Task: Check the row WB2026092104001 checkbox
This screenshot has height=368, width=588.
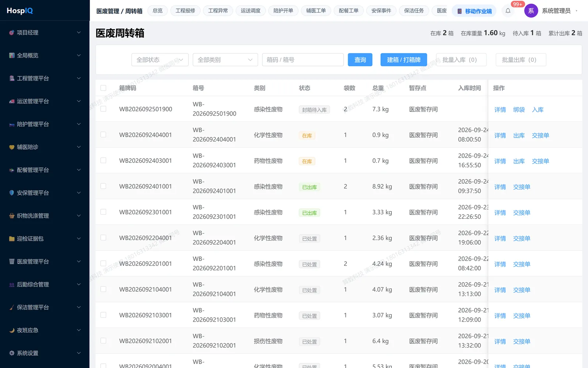Action: 103,289
